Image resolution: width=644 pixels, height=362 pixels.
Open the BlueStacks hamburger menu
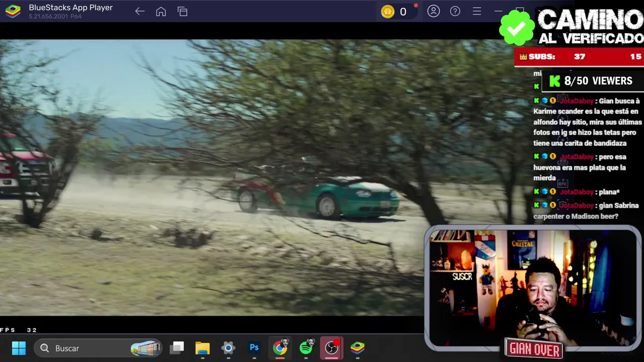477,11
